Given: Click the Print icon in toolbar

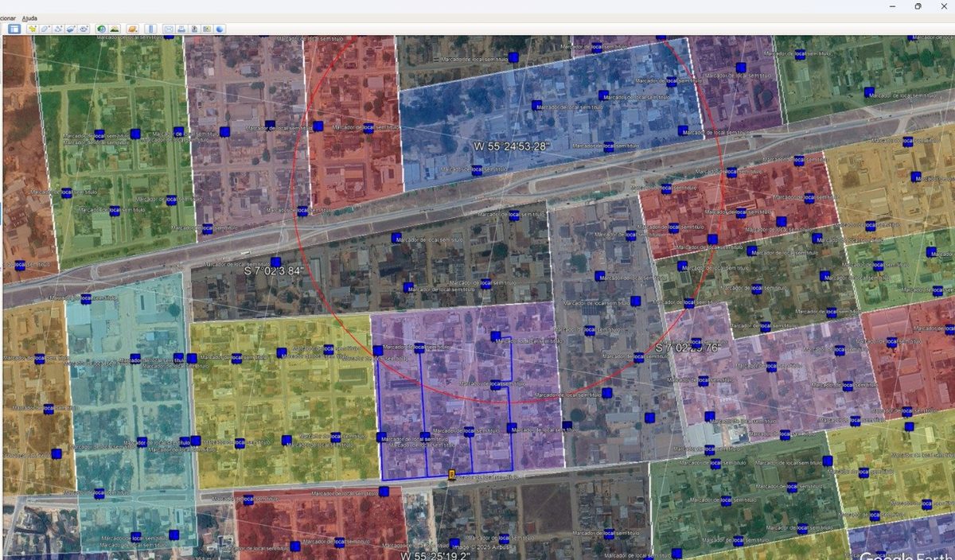Looking at the screenshot, I should 181,29.
